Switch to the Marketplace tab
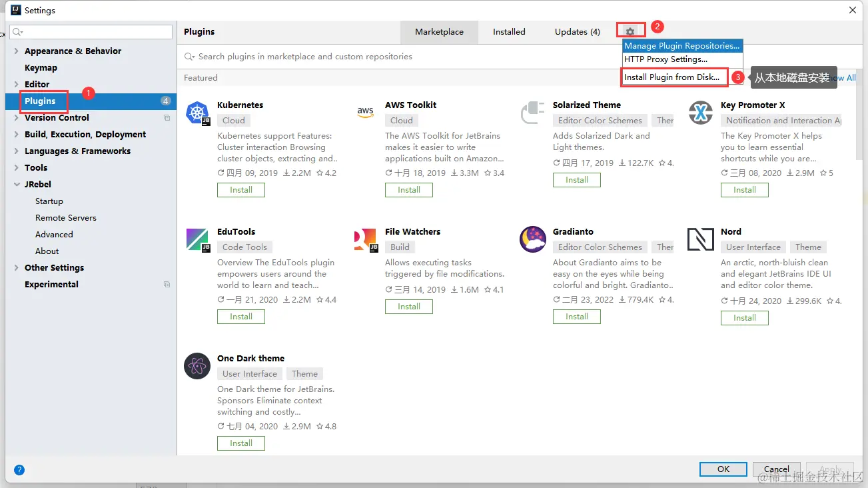The height and width of the screenshot is (488, 868). (x=439, y=32)
